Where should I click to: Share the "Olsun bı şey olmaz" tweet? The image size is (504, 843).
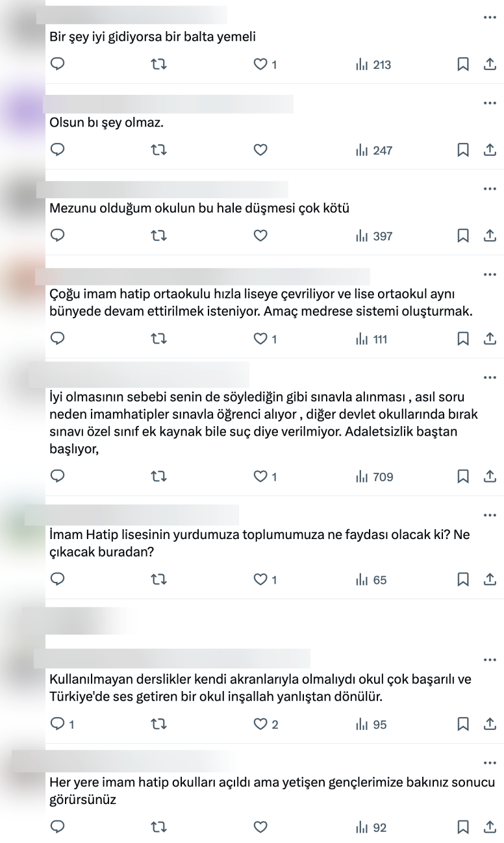coord(491,150)
